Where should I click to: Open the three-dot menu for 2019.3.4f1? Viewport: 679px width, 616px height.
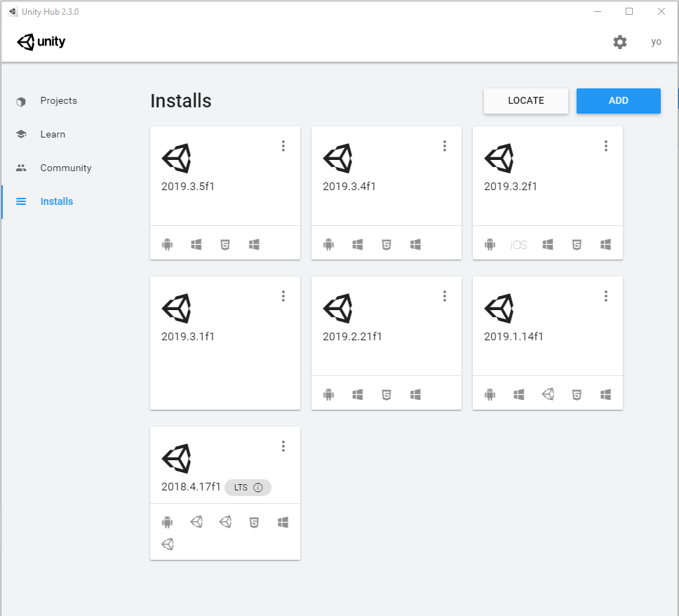click(444, 146)
